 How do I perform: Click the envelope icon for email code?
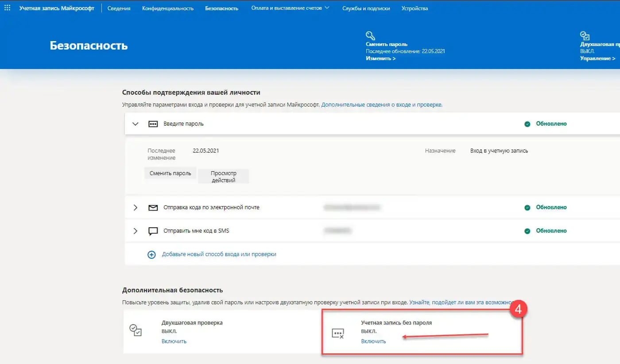coord(153,207)
